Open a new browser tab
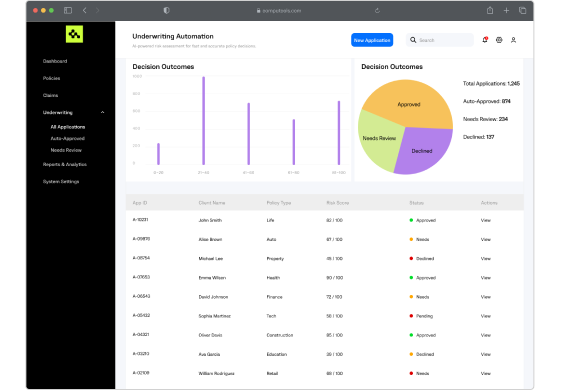Screen dimensions: 561x390 click(506, 10)
